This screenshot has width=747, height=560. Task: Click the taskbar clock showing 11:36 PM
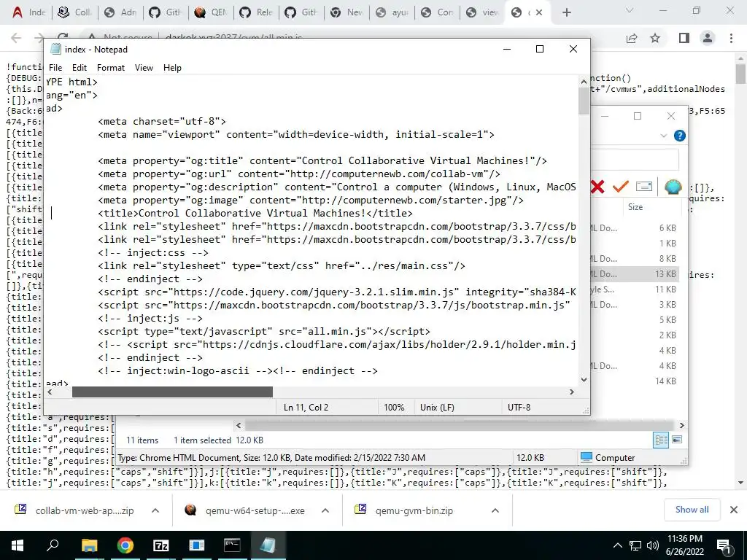tap(684, 545)
